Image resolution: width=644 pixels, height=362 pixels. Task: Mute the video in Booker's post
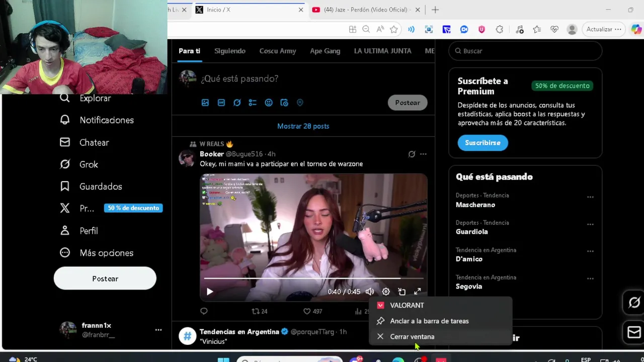click(x=370, y=292)
